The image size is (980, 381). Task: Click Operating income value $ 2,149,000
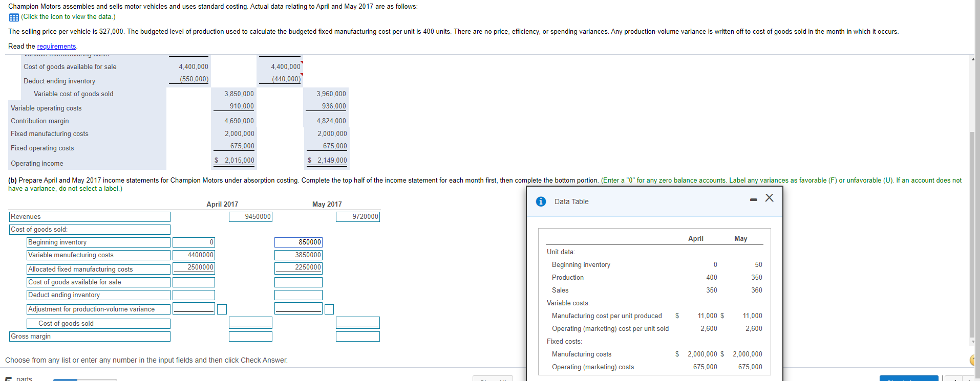(x=327, y=161)
